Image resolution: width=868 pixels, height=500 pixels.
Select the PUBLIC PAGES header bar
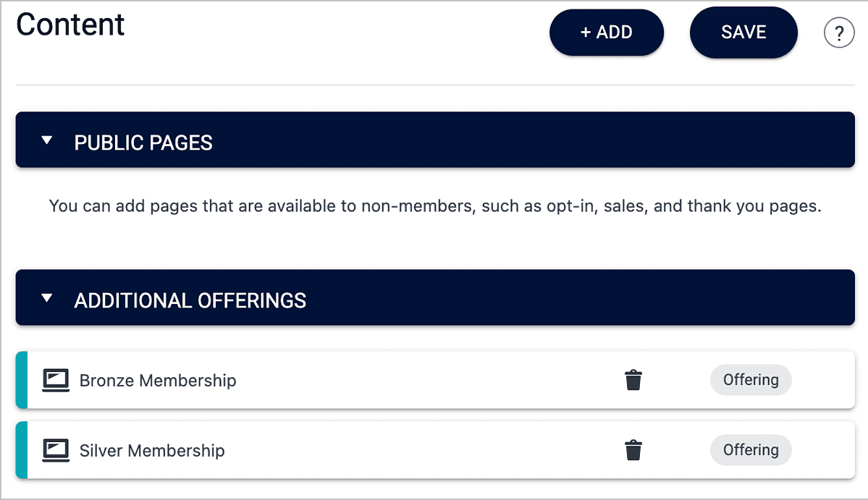(x=434, y=140)
